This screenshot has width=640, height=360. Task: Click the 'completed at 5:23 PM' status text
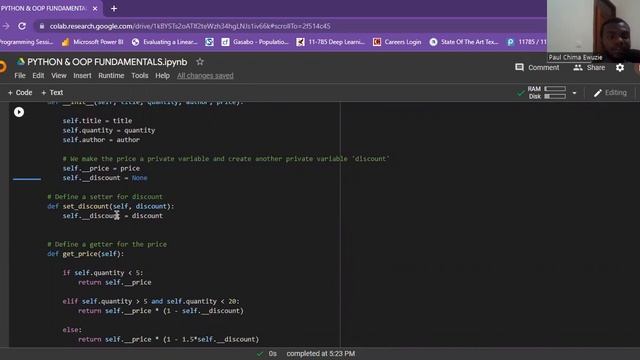click(320, 353)
